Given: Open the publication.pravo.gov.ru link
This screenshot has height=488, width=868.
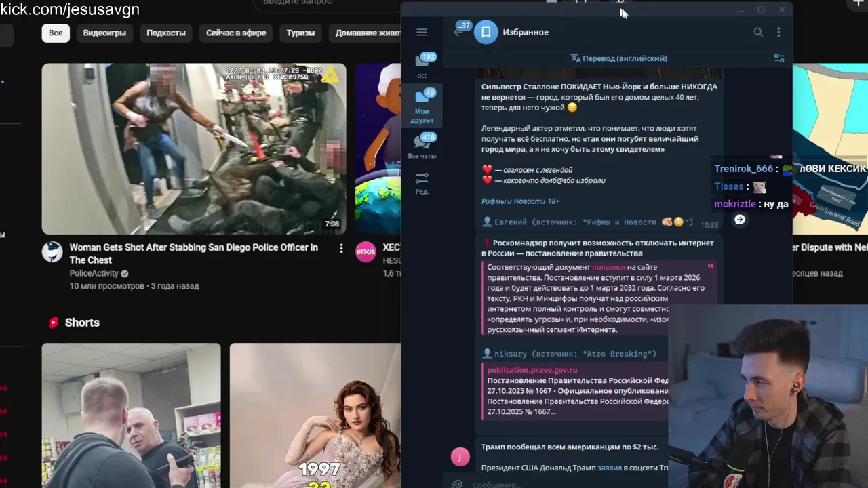Looking at the screenshot, I should coord(532,370).
